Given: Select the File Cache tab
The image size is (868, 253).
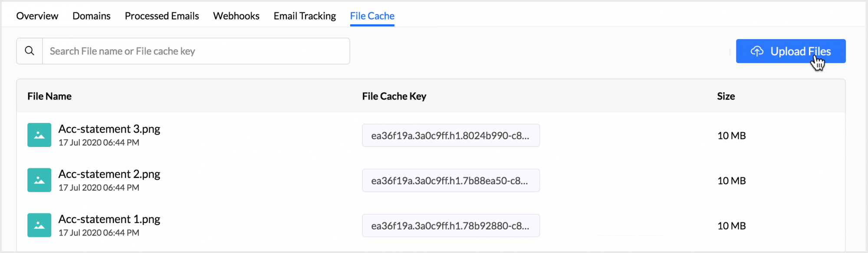Looking at the screenshot, I should 372,16.
